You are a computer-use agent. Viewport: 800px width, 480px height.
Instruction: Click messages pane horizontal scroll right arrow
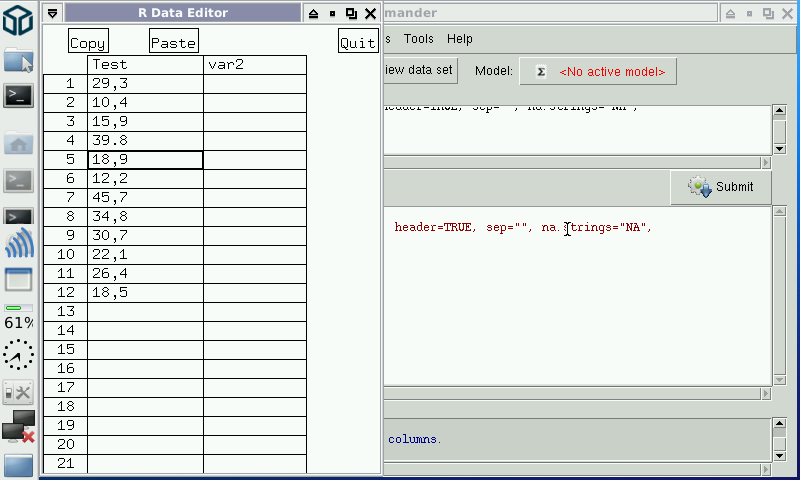765,469
